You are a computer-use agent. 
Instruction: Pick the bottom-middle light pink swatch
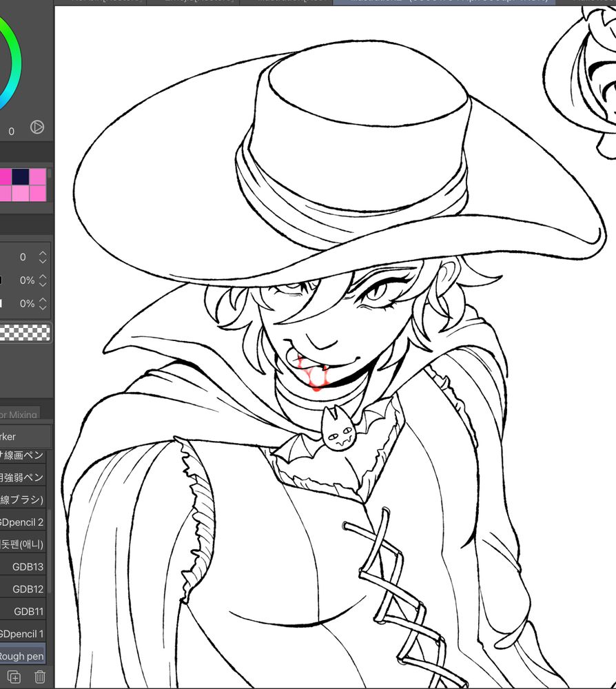[x=21, y=194]
